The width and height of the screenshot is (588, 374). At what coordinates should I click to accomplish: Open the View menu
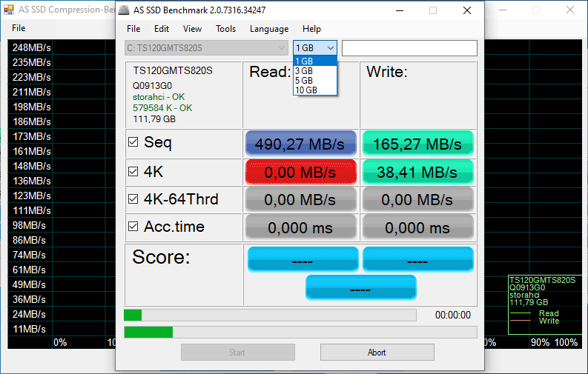point(192,29)
